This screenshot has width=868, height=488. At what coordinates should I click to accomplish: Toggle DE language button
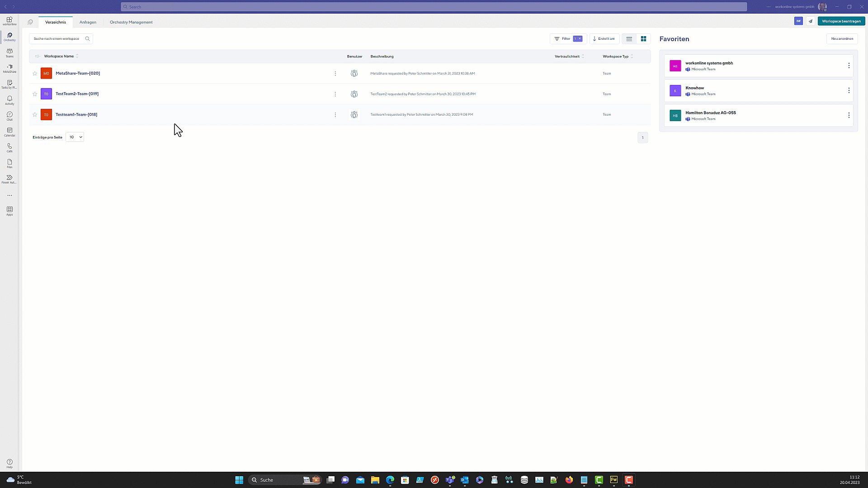(798, 21)
